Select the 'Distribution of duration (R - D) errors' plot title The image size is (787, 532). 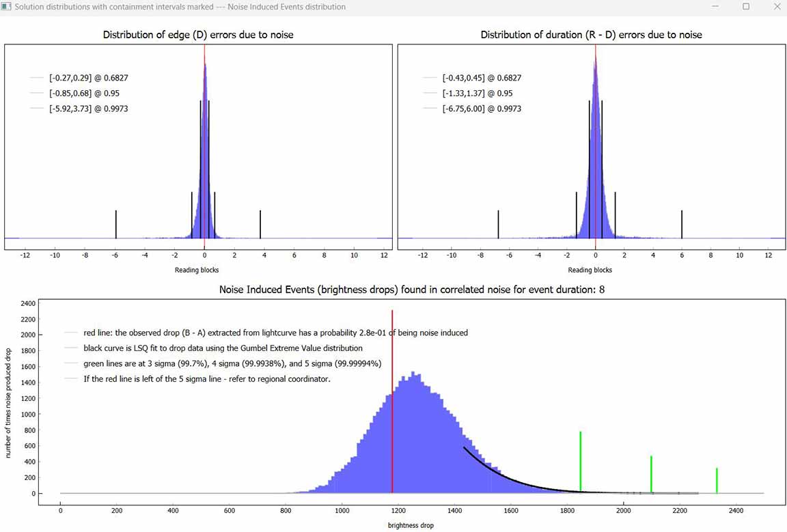pyautogui.click(x=591, y=35)
